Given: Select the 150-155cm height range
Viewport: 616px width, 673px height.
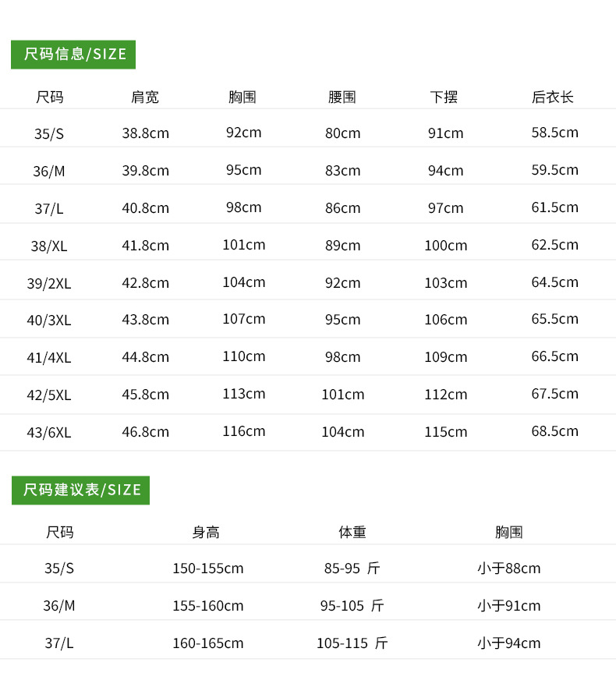Looking at the screenshot, I should [x=208, y=569].
